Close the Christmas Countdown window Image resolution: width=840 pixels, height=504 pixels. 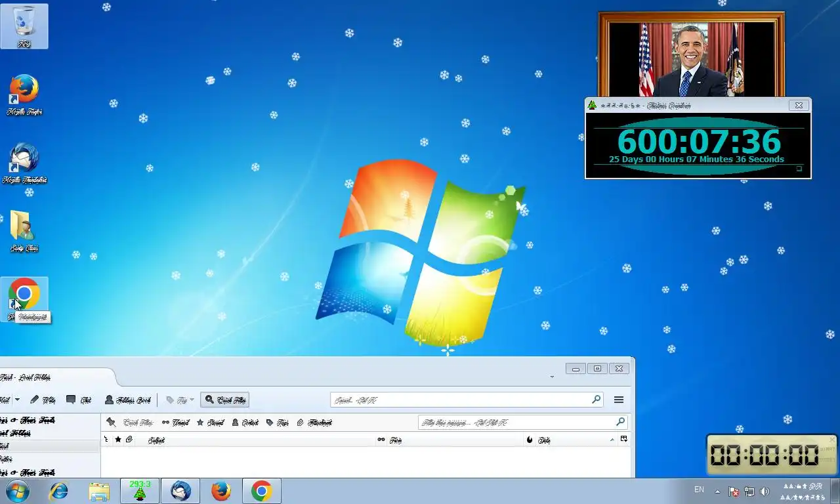pos(799,105)
